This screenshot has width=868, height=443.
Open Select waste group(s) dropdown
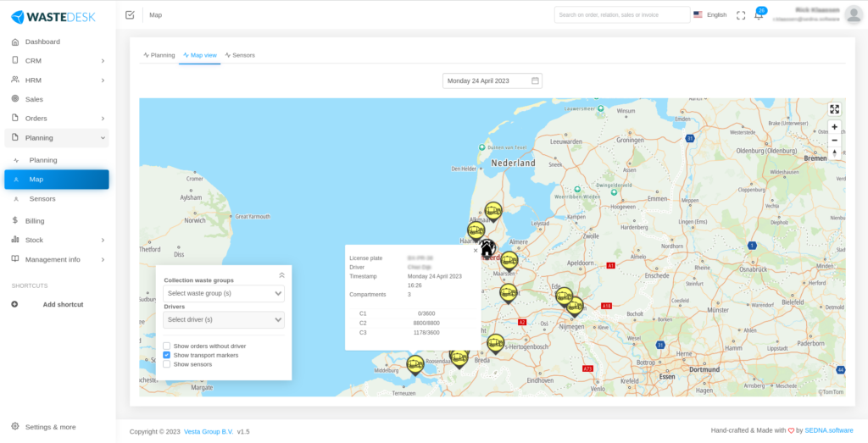pos(224,293)
